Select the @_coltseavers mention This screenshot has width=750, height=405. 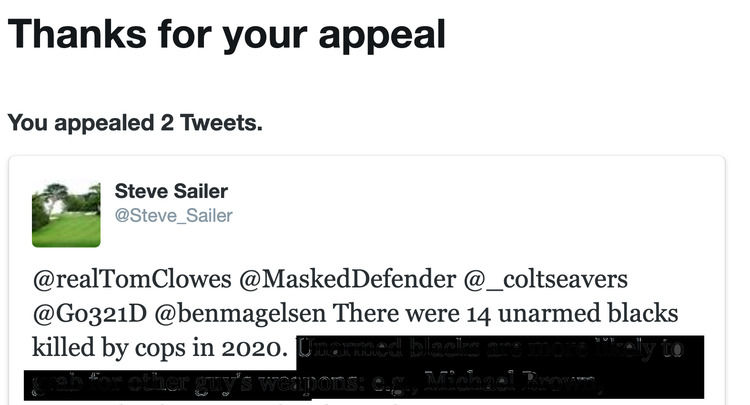[x=546, y=280]
